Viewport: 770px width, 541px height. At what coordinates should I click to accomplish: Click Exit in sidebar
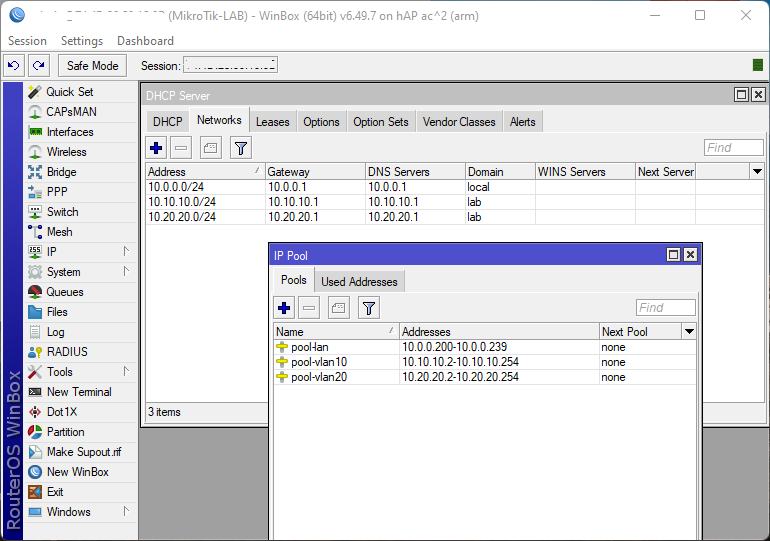55,492
